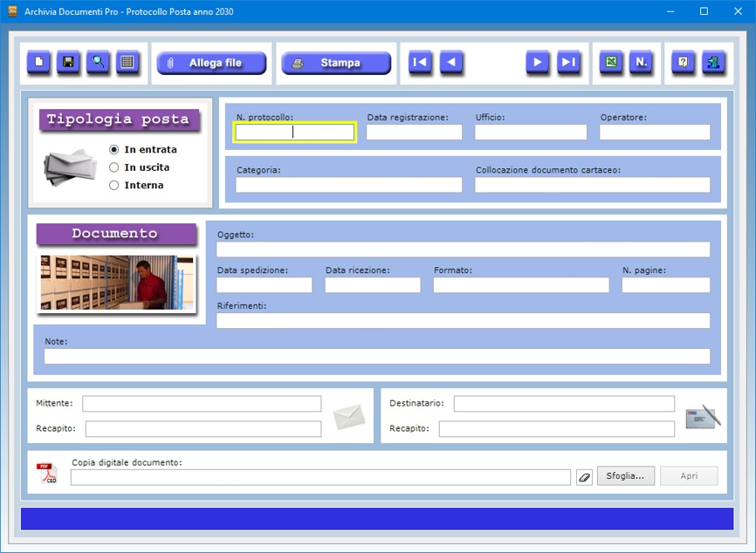Screen dimensions: 756x553
Task: Click the archive warehouse photo
Action: coord(117,283)
